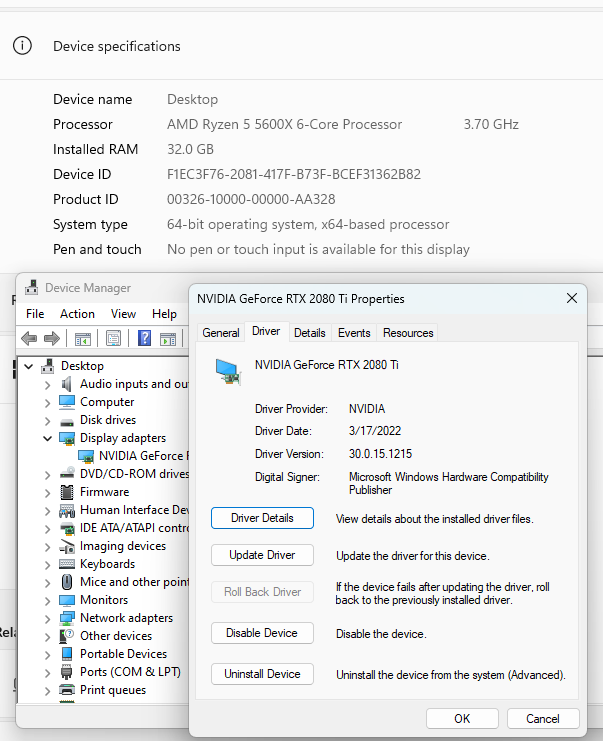Expand the Computer node
This screenshot has width=603, height=741.
pyautogui.click(x=47, y=403)
